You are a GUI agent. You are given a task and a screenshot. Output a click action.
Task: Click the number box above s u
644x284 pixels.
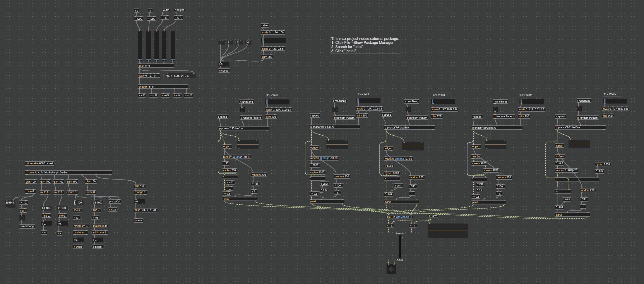(47, 224)
